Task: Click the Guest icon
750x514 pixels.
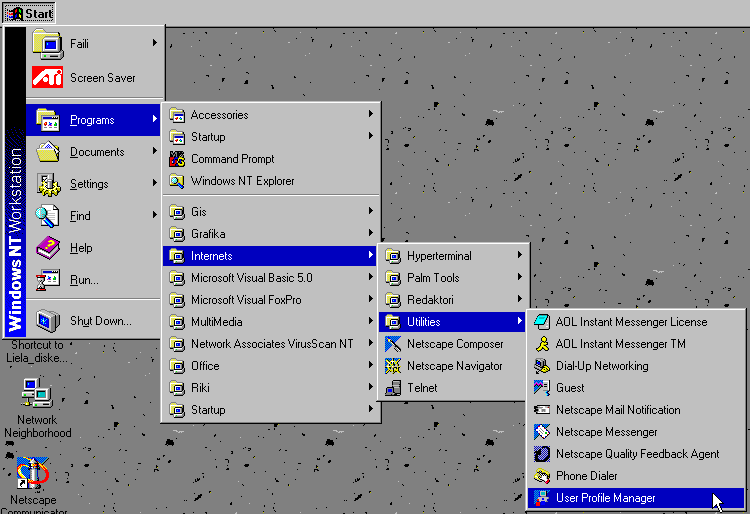Action: pos(542,388)
